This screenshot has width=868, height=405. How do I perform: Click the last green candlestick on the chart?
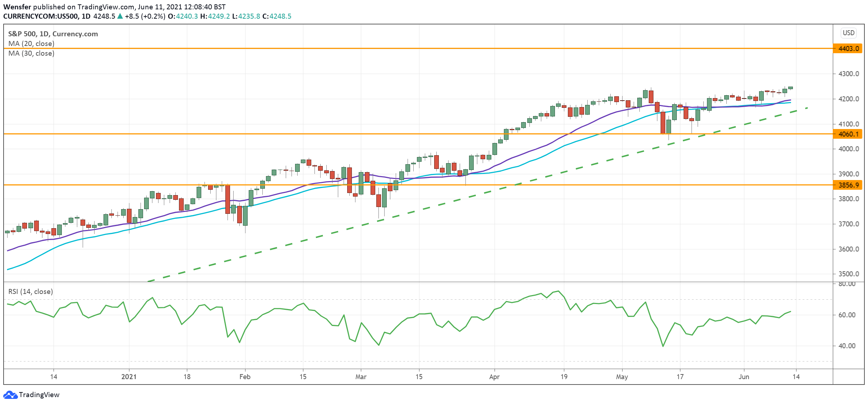coord(790,88)
